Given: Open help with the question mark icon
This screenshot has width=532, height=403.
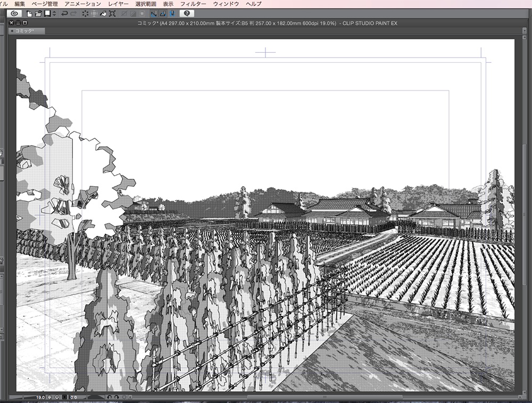Looking at the screenshot, I should [187, 15].
